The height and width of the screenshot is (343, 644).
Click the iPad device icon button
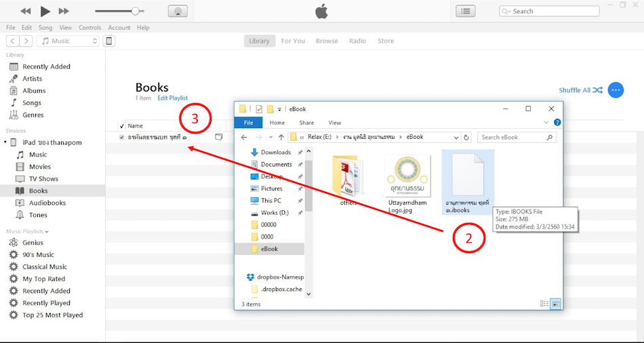click(109, 41)
